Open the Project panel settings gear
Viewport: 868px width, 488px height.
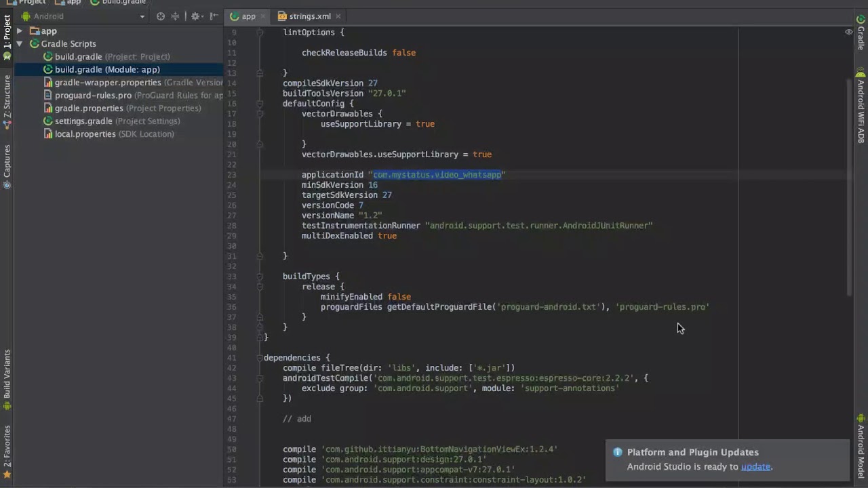195,16
